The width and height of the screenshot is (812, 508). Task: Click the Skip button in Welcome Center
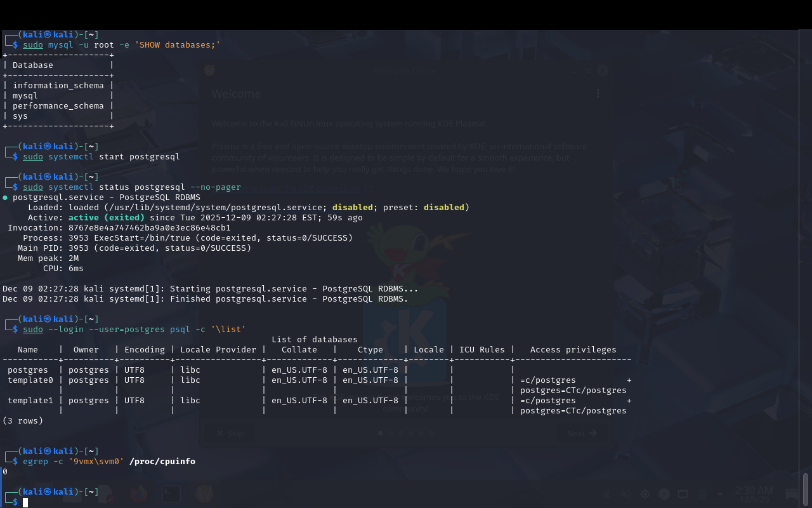pos(230,433)
